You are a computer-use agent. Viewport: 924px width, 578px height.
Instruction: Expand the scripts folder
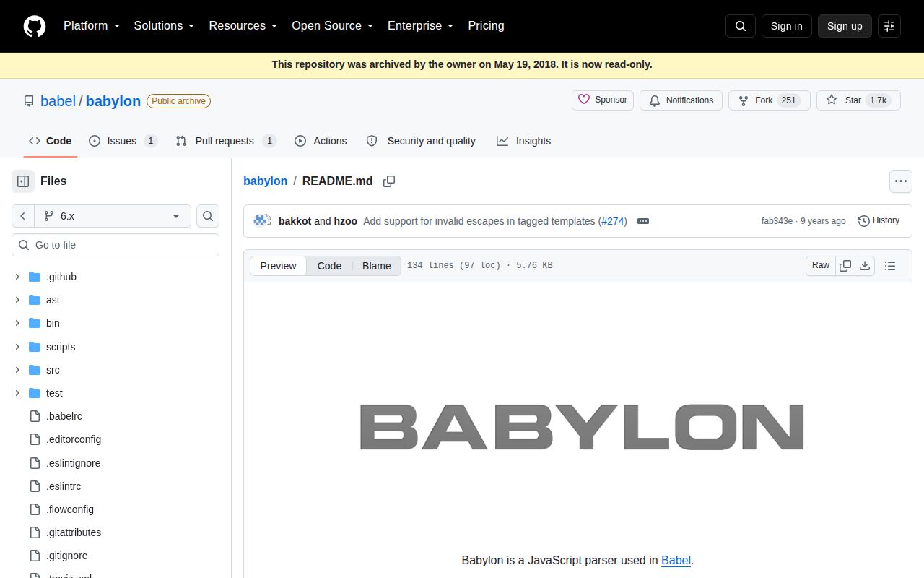(x=18, y=347)
